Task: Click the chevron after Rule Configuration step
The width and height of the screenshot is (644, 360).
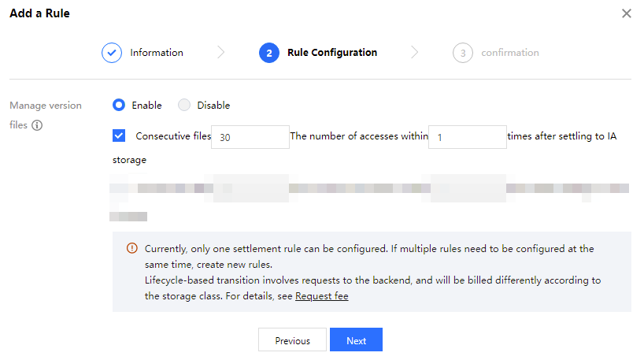Action: tap(415, 53)
